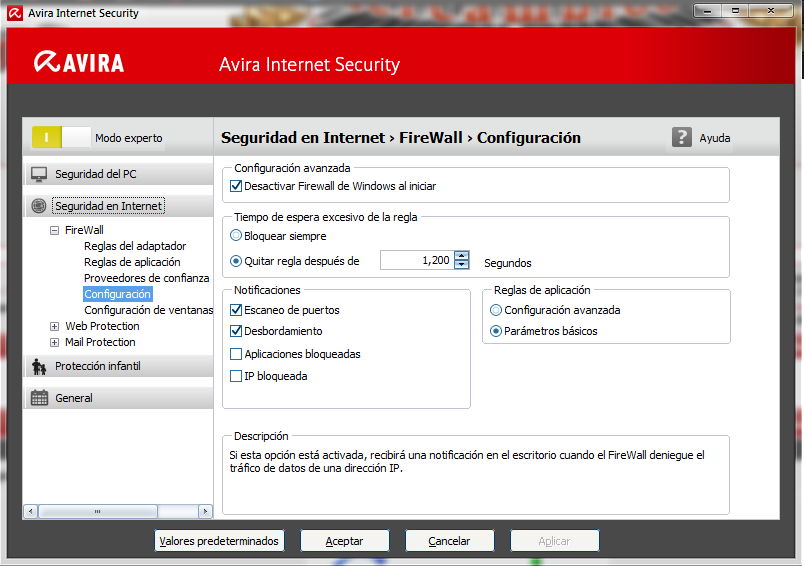Click the Seguridad en Internet globe icon
The width and height of the screenshot is (804, 566).
(39, 206)
